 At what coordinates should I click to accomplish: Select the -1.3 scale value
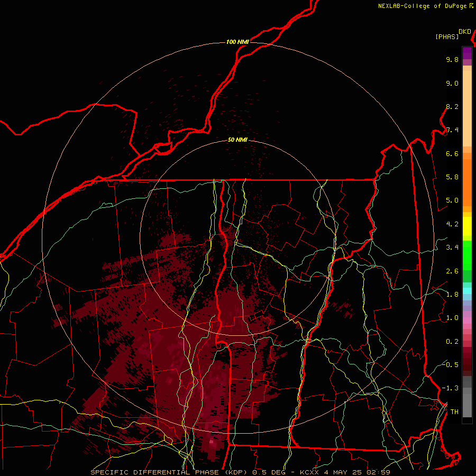(x=450, y=388)
